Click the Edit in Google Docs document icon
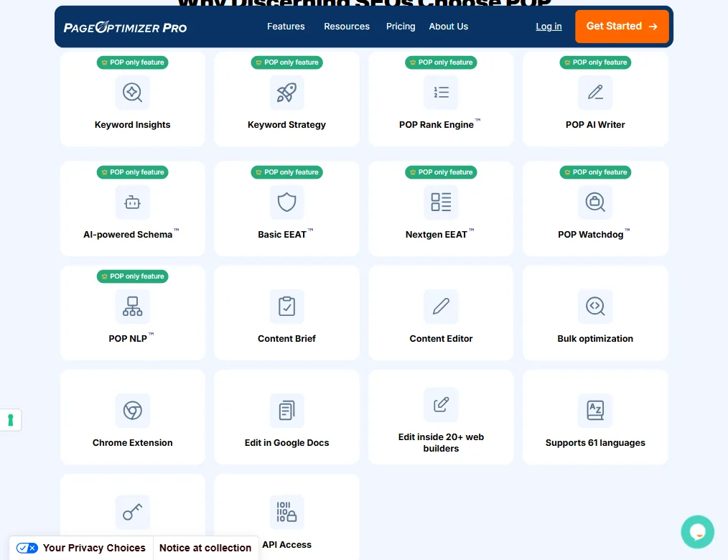 click(286, 411)
